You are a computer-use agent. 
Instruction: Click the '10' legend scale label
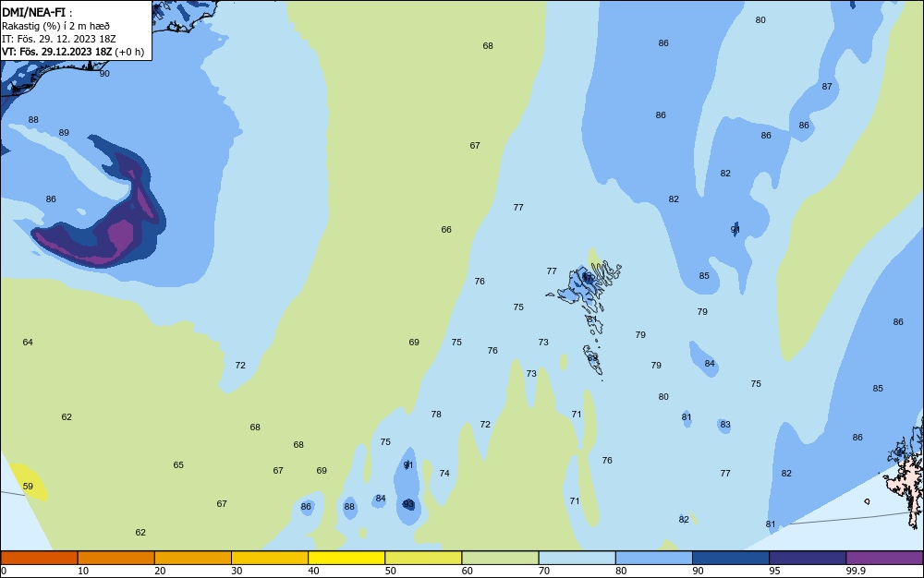point(83,571)
